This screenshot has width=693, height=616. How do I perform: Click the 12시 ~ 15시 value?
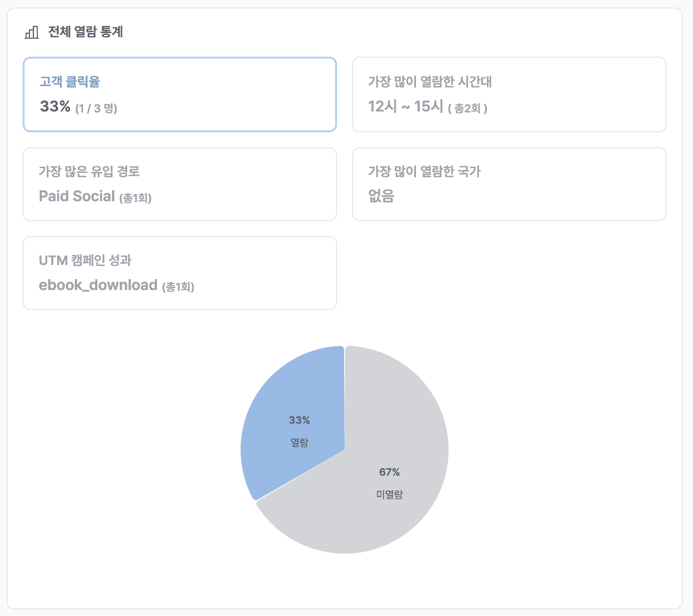(406, 106)
